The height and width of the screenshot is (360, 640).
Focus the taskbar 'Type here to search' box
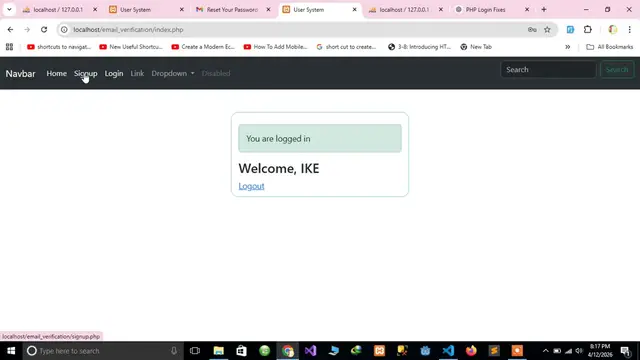click(102, 351)
